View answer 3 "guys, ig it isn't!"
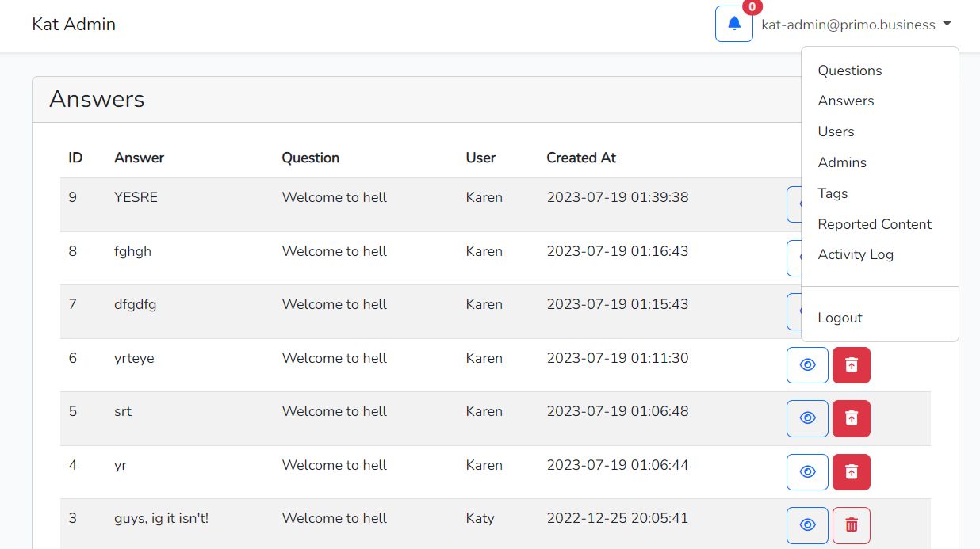This screenshot has width=980, height=549. click(807, 525)
